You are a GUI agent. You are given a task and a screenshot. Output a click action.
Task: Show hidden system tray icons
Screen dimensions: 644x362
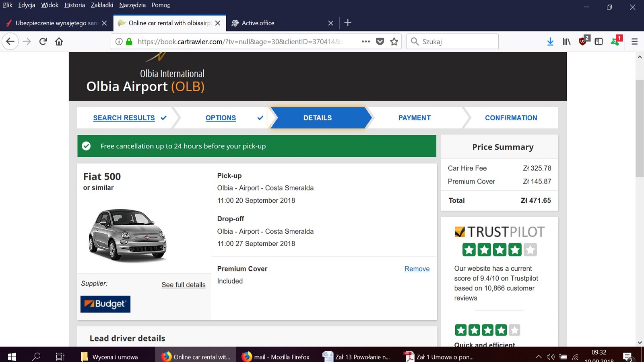tap(539, 357)
